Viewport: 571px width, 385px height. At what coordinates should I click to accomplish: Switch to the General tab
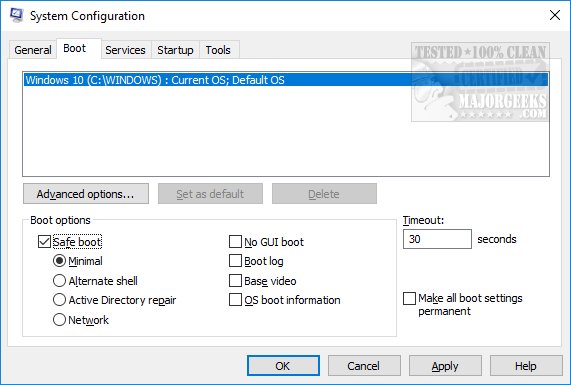[x=32, y=50]
